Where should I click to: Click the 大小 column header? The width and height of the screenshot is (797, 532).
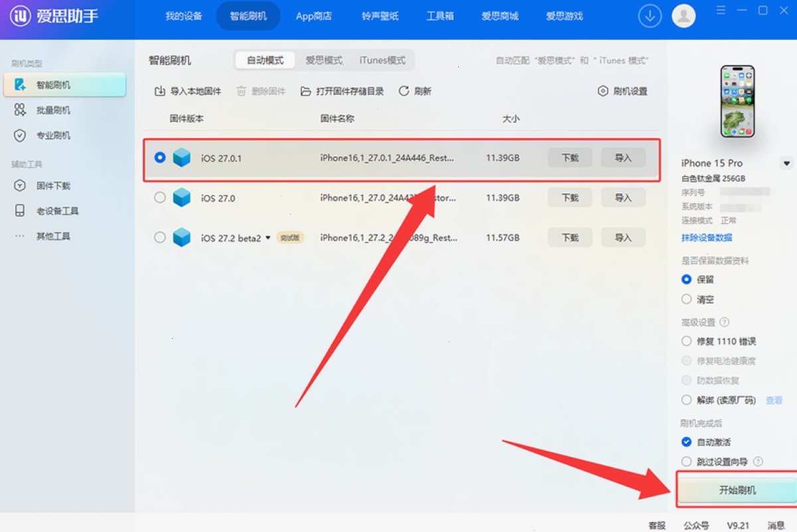click(511, 118)
